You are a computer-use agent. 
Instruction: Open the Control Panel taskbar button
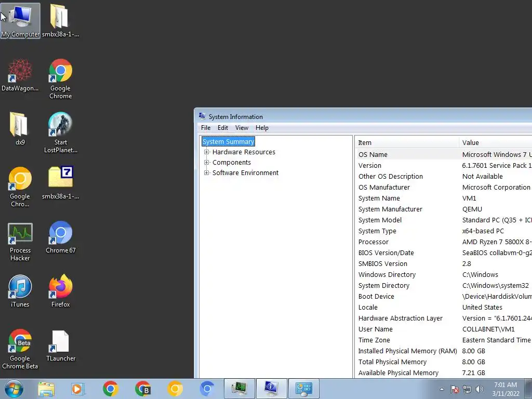303,389
